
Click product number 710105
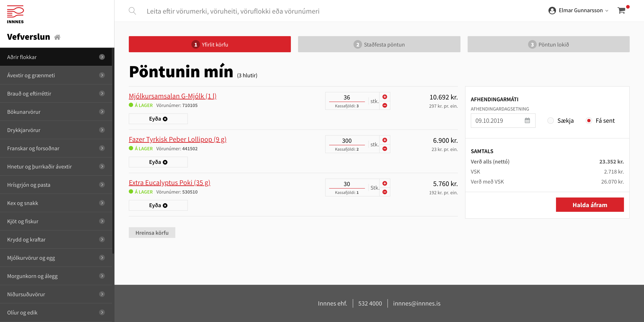(190, 105)
